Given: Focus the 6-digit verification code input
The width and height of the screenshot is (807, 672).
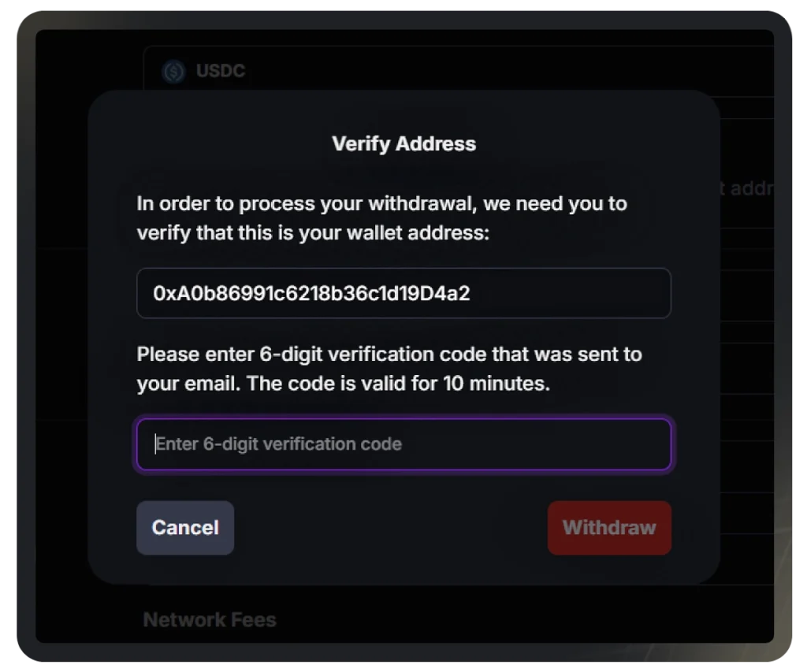Looking at the screenshot, I should 404,444.
